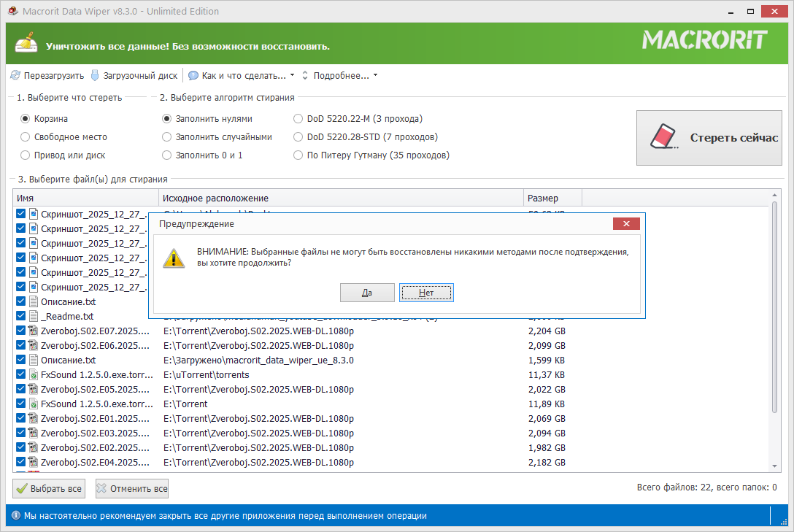Select the Свободное место radio option
794x532 pixels.
pos(26,136)
